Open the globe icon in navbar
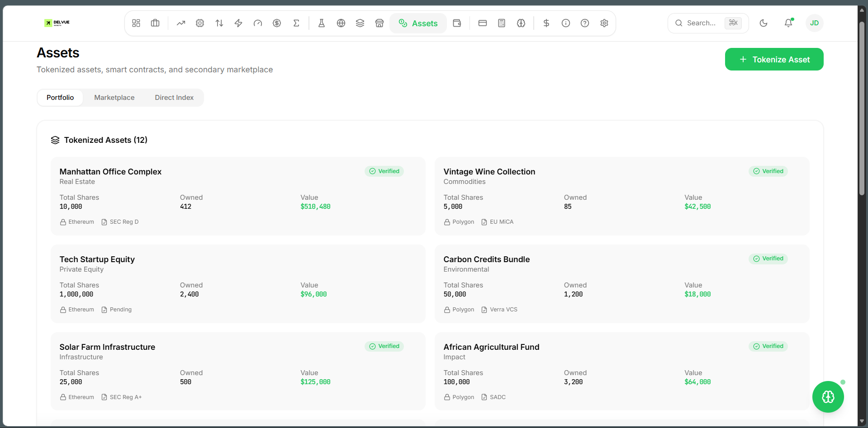 pos(341,23)
